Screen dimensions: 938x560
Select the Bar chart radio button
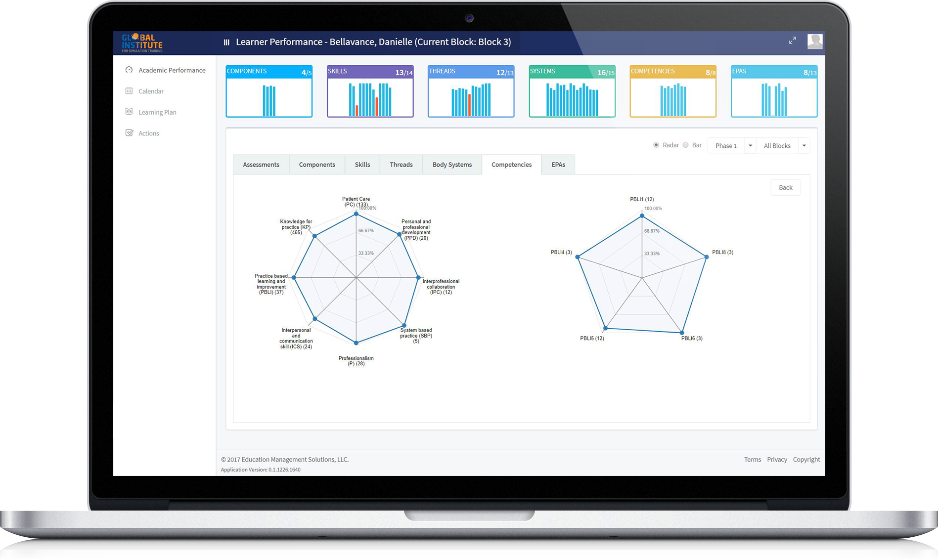point(685,145)
